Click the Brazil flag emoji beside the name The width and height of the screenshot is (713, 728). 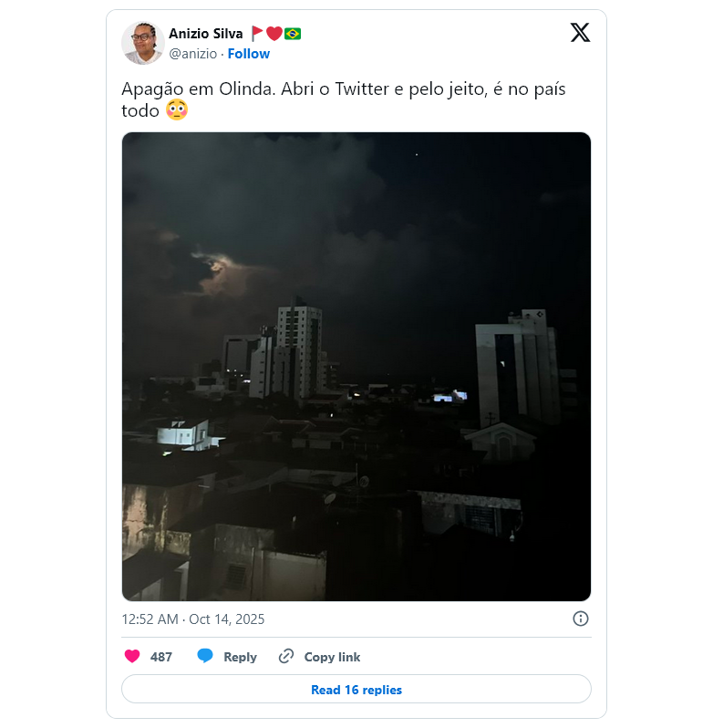(293, 34)
